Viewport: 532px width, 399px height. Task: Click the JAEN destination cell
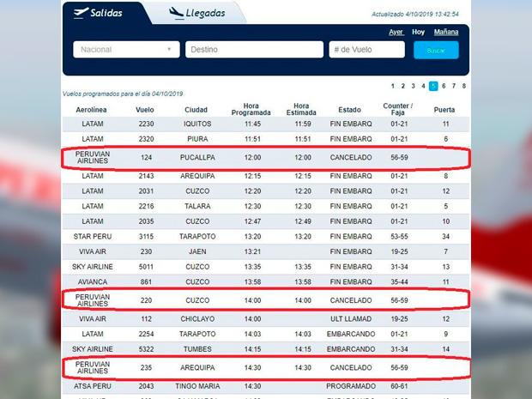pos(197,251)
